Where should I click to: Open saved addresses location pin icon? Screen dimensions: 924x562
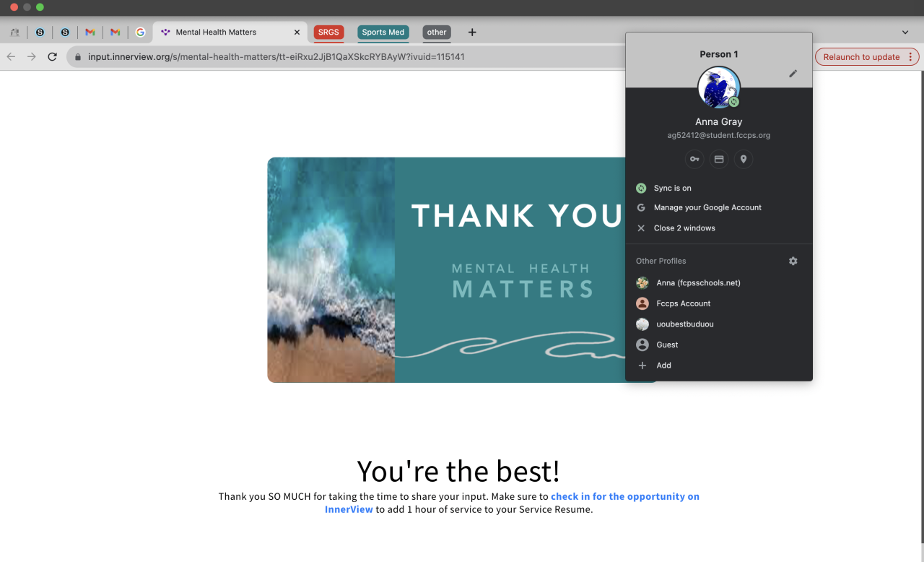(744, 159)
